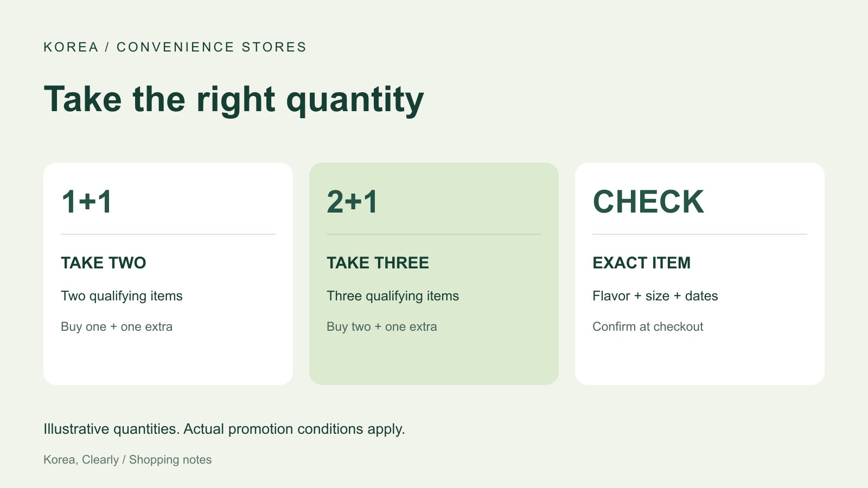Screen dimensions: 868x488
Task: Select the TAKE THREE label
Action: [378, 263]
